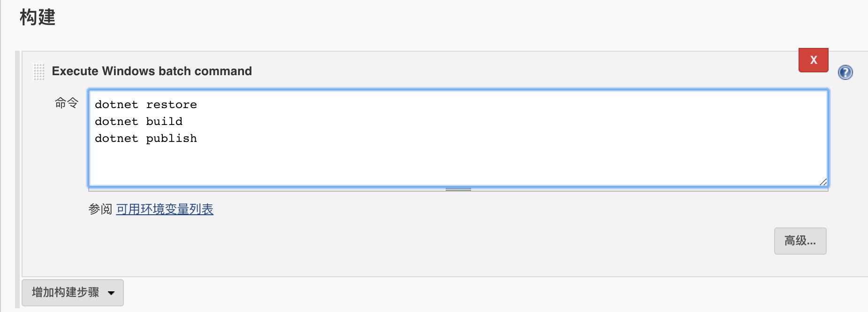Screen dimensions: 868x312
Task: Click the small arrow on 增加构建步骤
Action: [111, 293]
